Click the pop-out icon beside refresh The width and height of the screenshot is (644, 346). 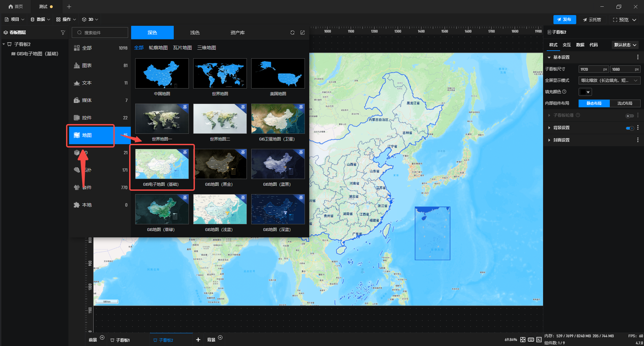click(x=303, y=33)
